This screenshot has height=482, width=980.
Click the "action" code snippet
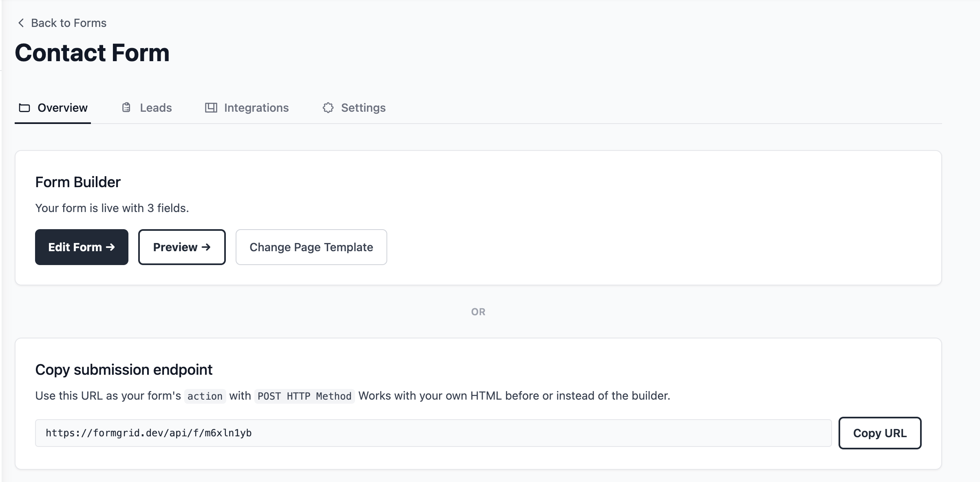205,396
